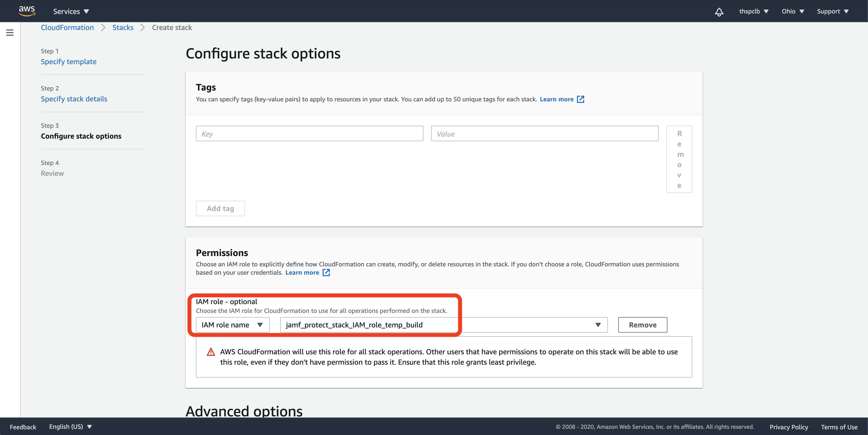Open the Privacy Policy link
Viewport: 868px width, 435px height.
click(x=789, y=427)
